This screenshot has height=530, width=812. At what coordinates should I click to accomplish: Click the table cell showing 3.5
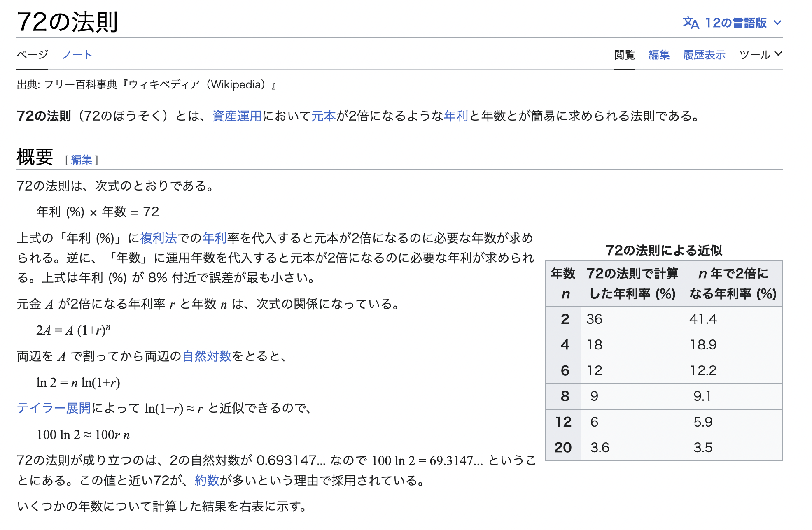click(733, 448)
